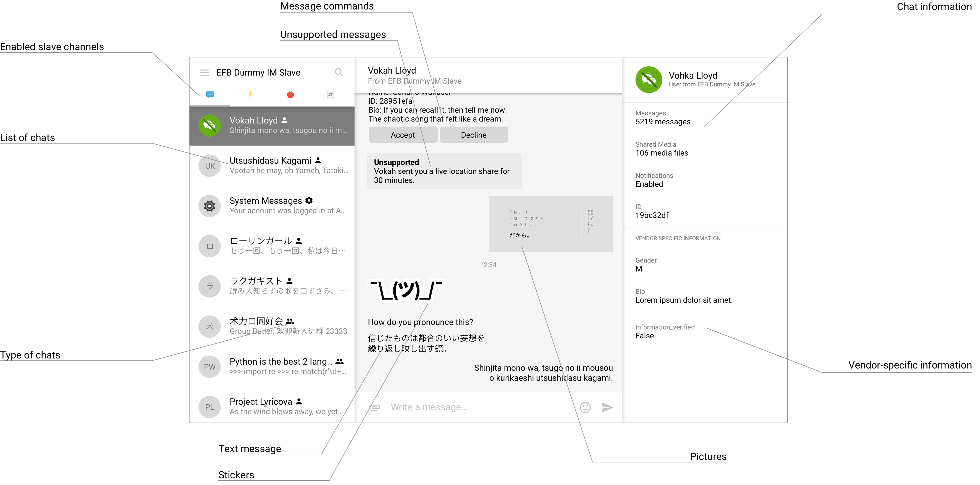This screenshot has height=485, width=980.
Task: Click the Decline button
Action: pos(474,135)
